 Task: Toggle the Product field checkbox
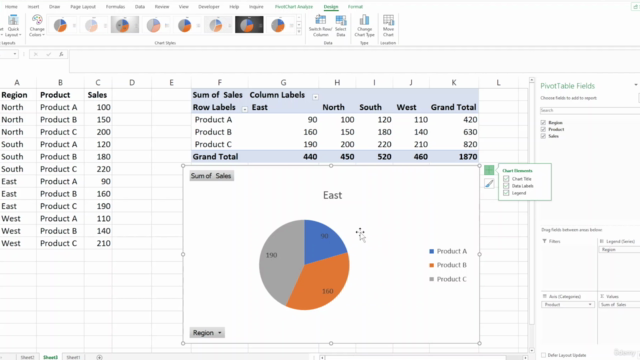click(x=543, y=129)
